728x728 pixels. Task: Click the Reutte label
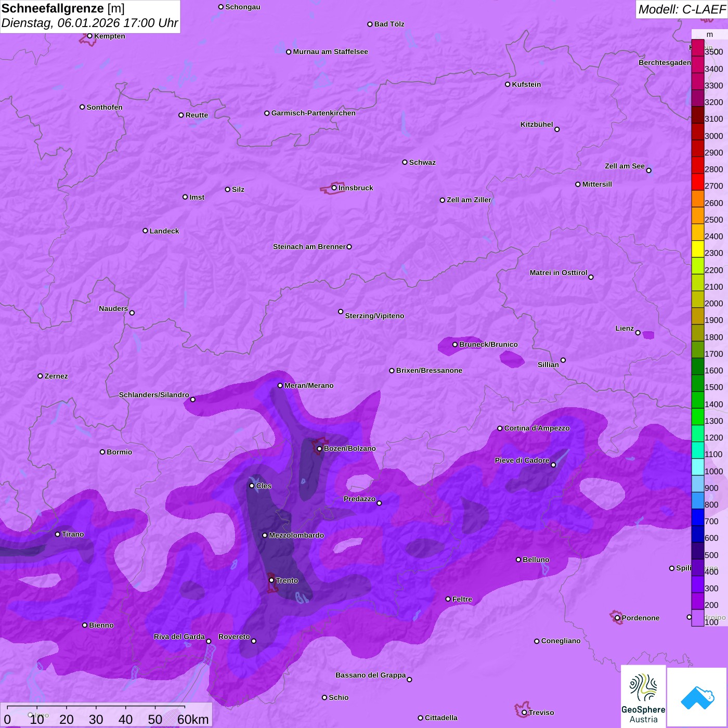197,115
